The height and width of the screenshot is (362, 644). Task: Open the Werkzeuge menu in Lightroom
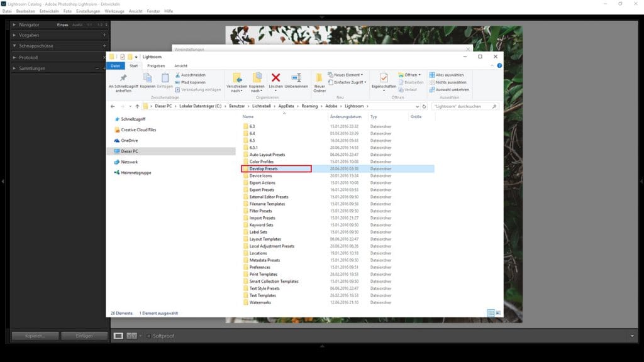114,11
